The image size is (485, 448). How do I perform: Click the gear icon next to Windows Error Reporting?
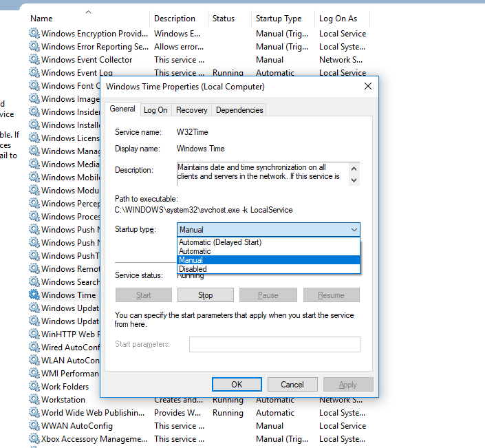click(x=34, y=46)
